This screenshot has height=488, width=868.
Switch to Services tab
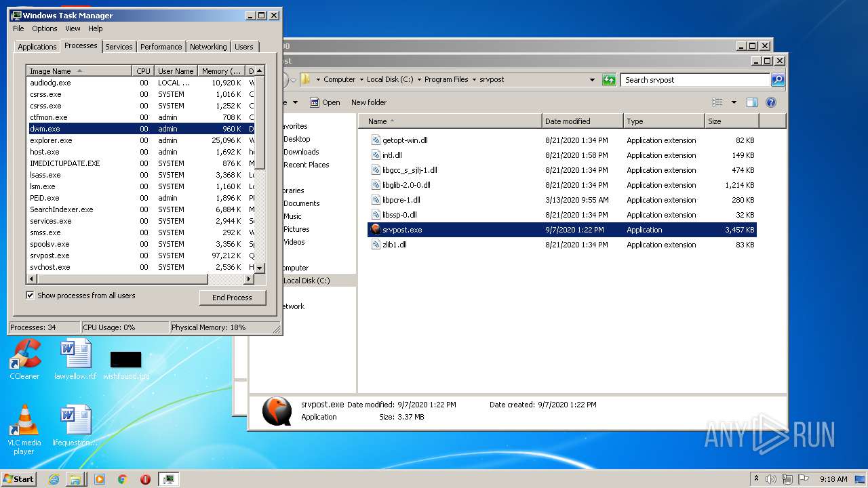click(119, 47)
